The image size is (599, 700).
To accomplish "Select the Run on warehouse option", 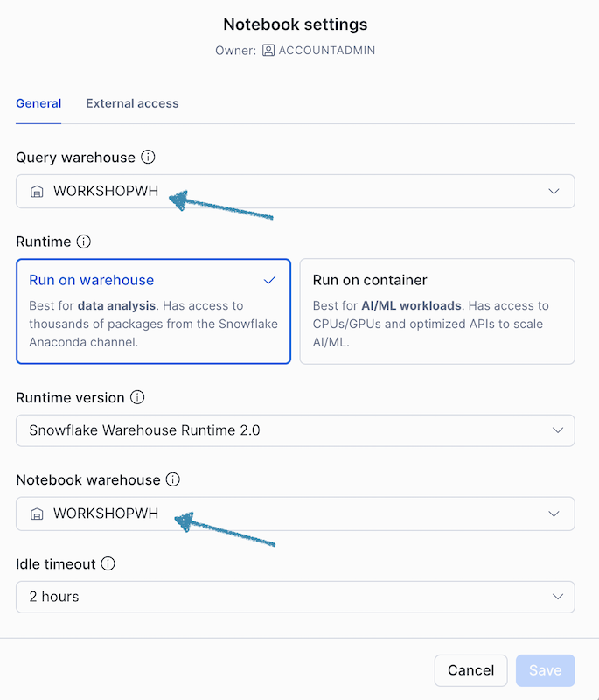I will tap(153, 311).
